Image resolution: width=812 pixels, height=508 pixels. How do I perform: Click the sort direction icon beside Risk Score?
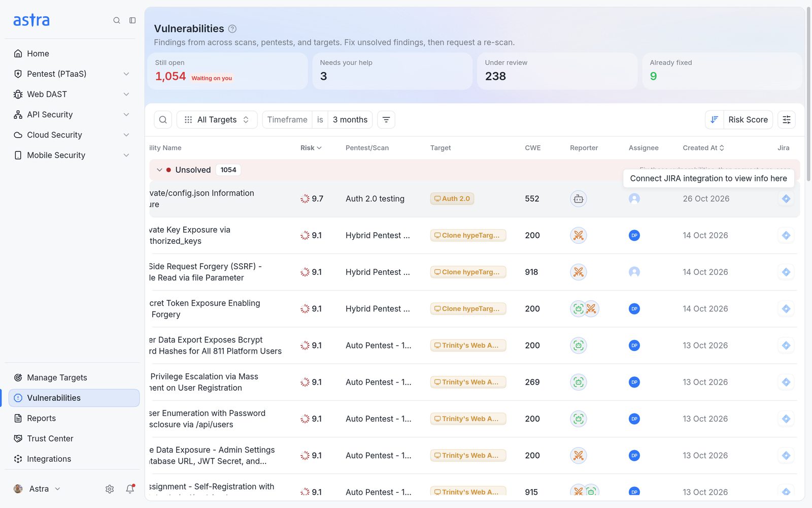pyautogui.click(x=714, y=120)
